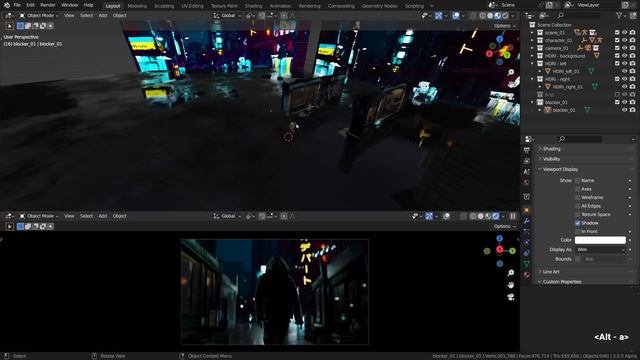Open the Modifiers wrench tab
This screenshot has height=360, width=640.
click(x=527, y=221)
